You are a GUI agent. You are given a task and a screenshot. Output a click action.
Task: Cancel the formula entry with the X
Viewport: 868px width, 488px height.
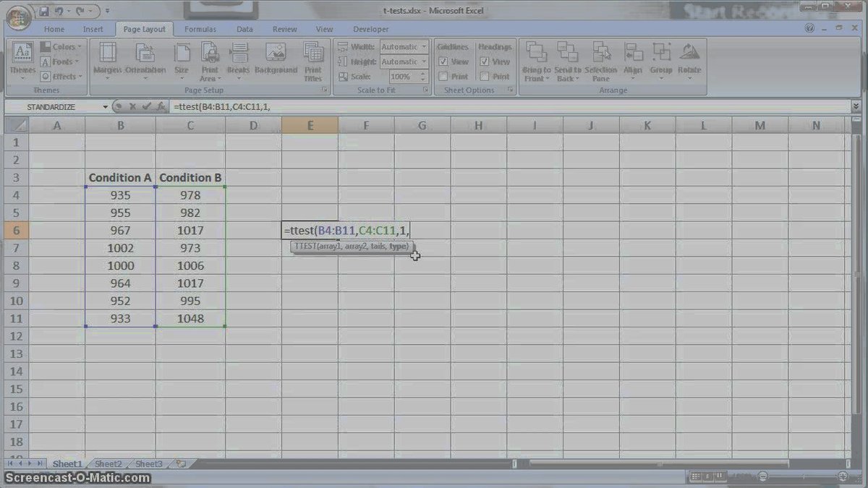132,107
